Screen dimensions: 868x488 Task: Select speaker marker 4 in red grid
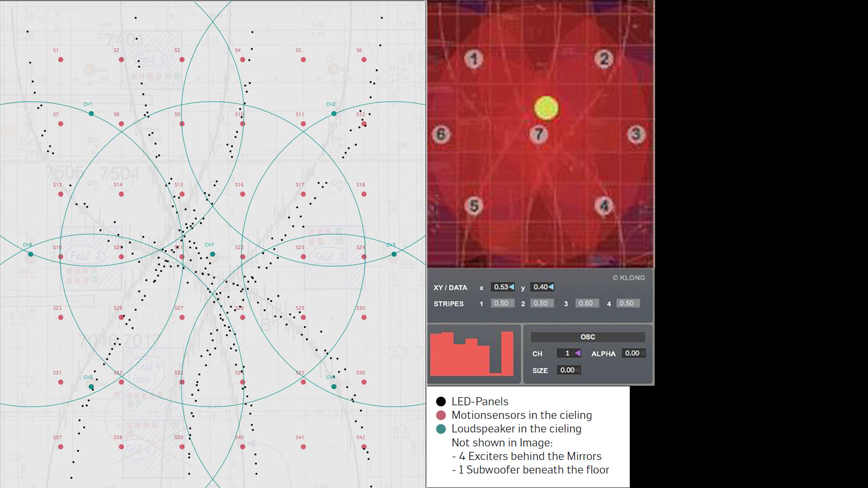604,206
